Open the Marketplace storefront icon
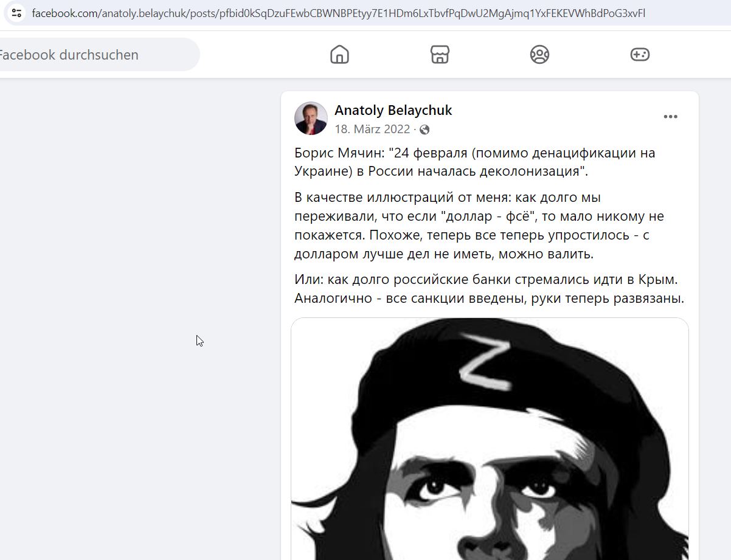Image resolution: width=731 pixels, height=560 pixels. 440,55
